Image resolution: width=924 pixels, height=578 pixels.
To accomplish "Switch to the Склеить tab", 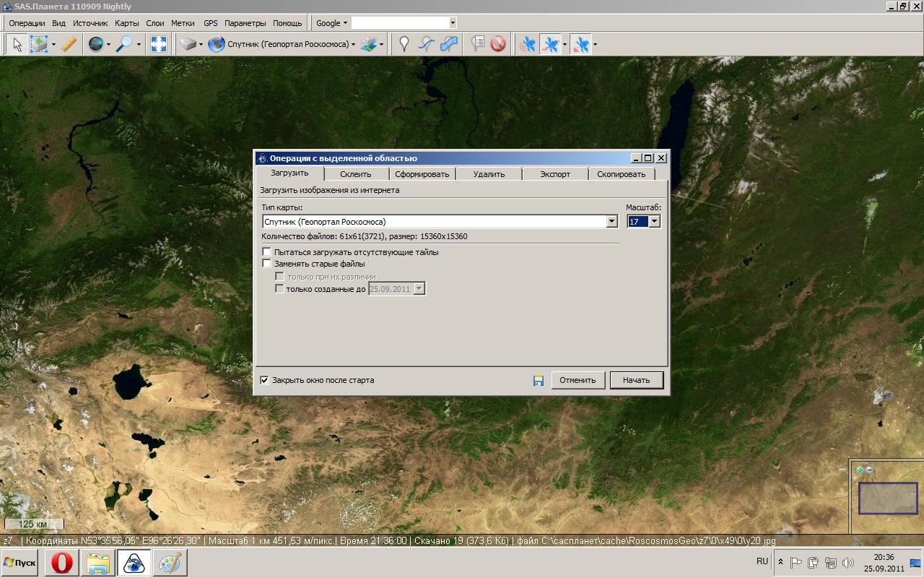I will [355, 174].
